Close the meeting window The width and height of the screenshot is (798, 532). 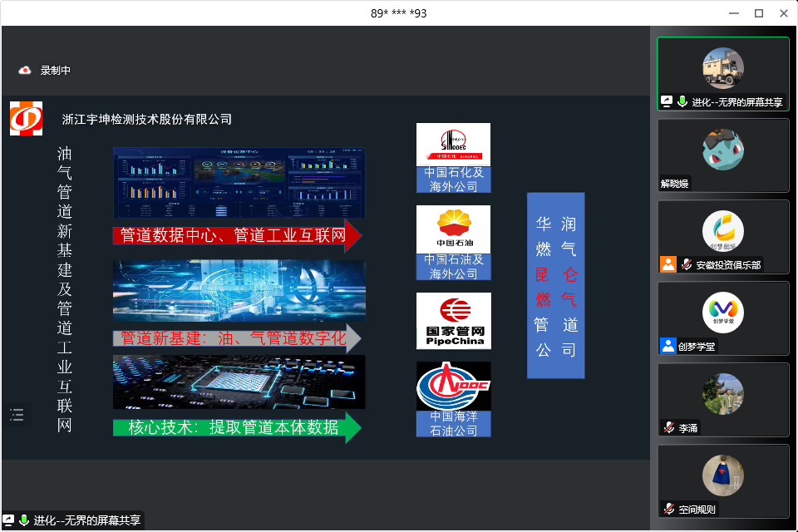click(784, 13)
